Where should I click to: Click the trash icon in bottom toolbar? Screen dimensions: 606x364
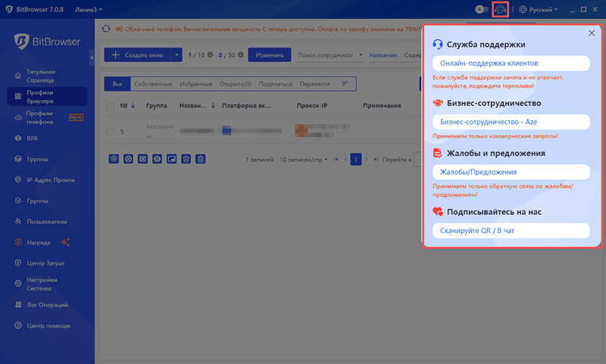tap(201, 159)
